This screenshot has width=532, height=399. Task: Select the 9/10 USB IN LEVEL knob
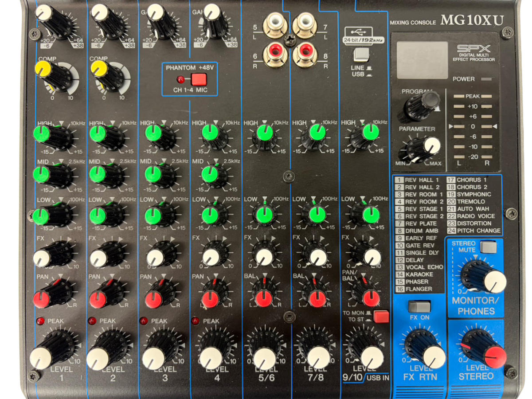[x=367, y=350]
